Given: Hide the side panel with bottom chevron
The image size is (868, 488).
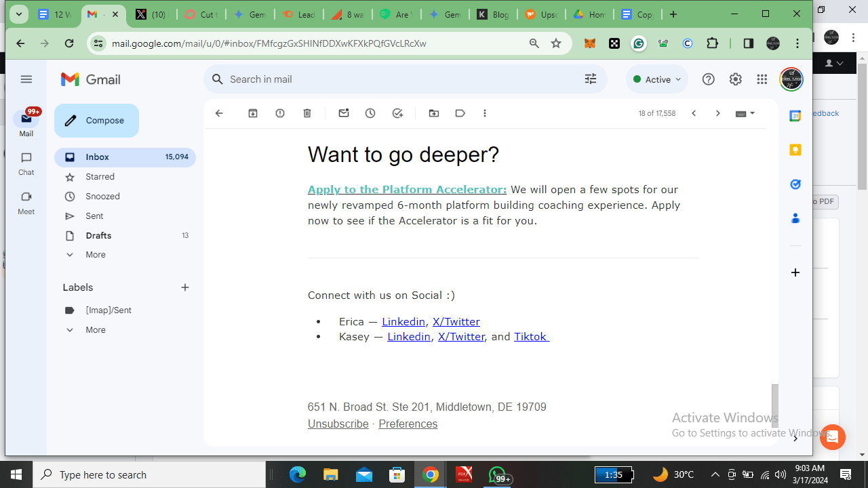Looking at the screenshot, I should pos(795,439).
